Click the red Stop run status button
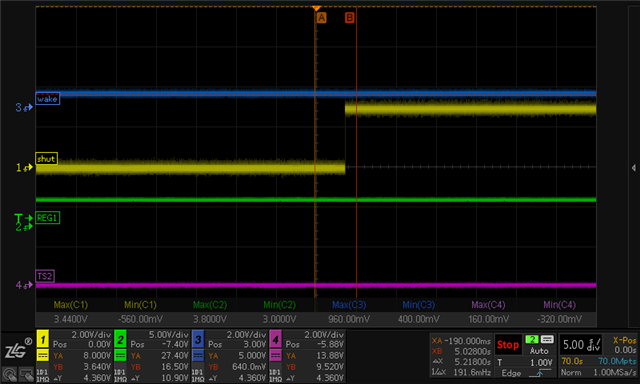The height and width of the screenshot is (384, 640). [x=508, y=345]
